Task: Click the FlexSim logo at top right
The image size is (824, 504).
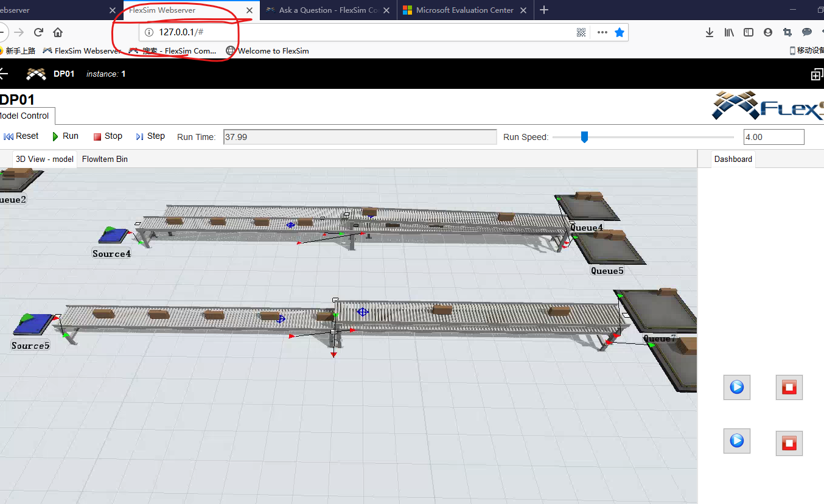Action: click(768, 107)
